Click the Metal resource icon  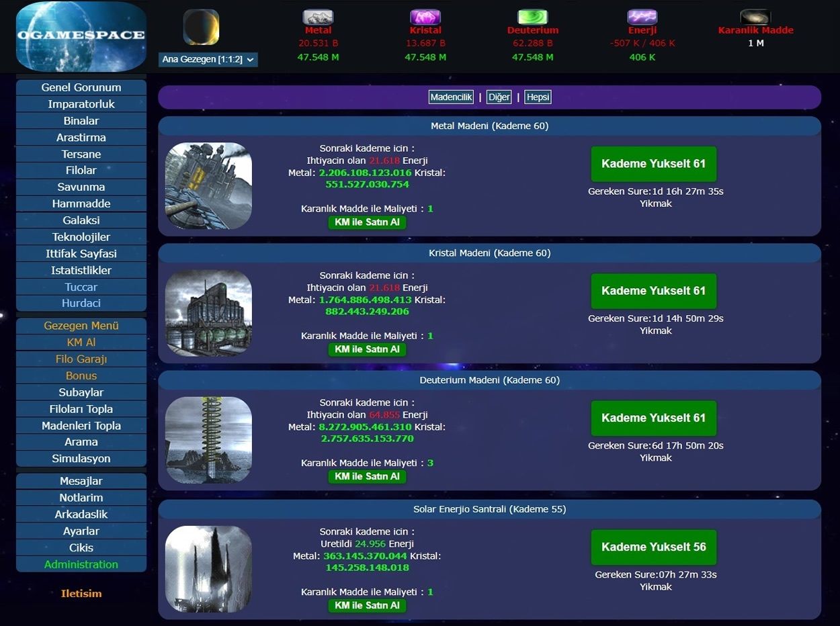[318, 17]
